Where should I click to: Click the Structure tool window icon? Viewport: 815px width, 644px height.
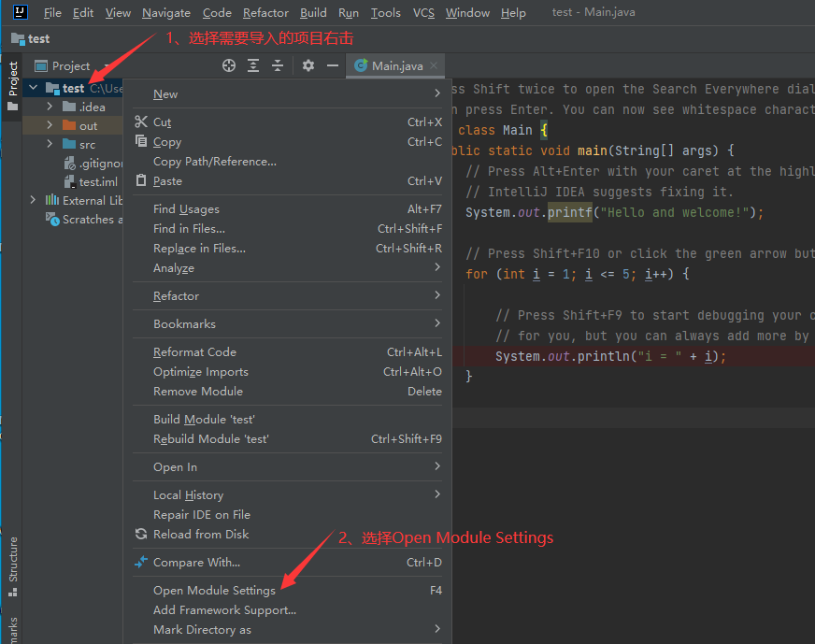click(12, 592)
